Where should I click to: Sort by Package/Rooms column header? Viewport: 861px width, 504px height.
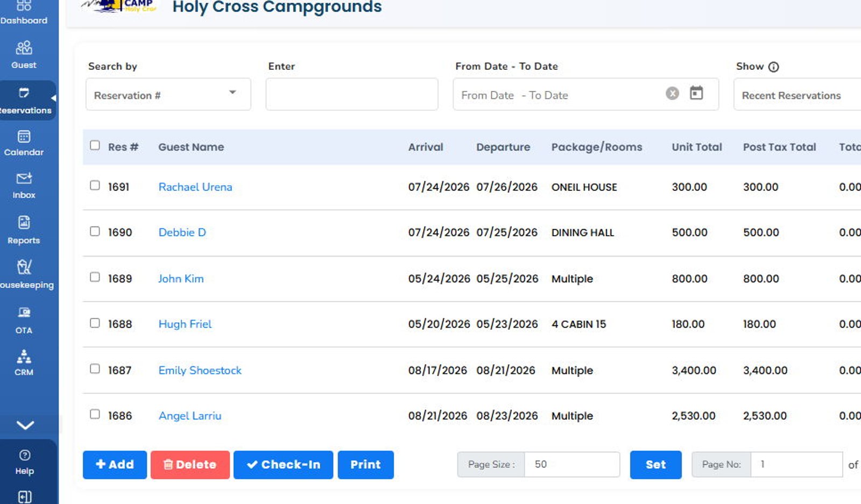tap(597, 147)
